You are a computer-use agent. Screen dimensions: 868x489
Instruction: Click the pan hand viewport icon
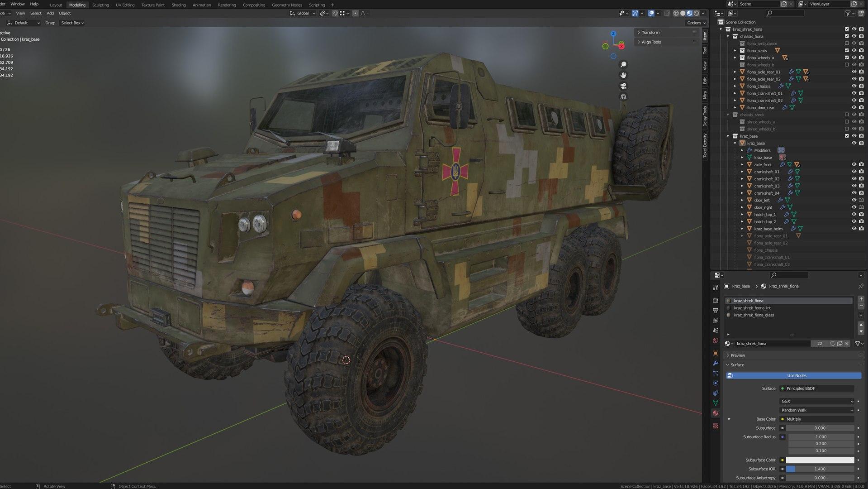pyautogui.click(x=623, y=75)
